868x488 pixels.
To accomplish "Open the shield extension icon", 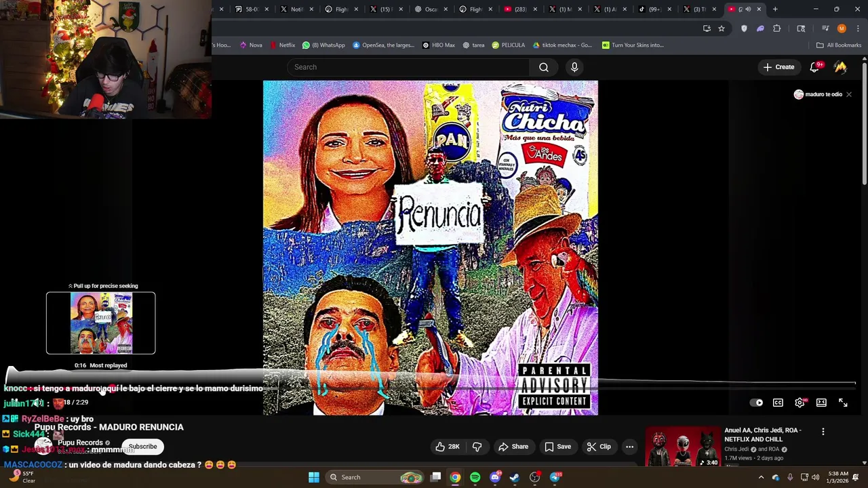I will [x=744, y=28].
